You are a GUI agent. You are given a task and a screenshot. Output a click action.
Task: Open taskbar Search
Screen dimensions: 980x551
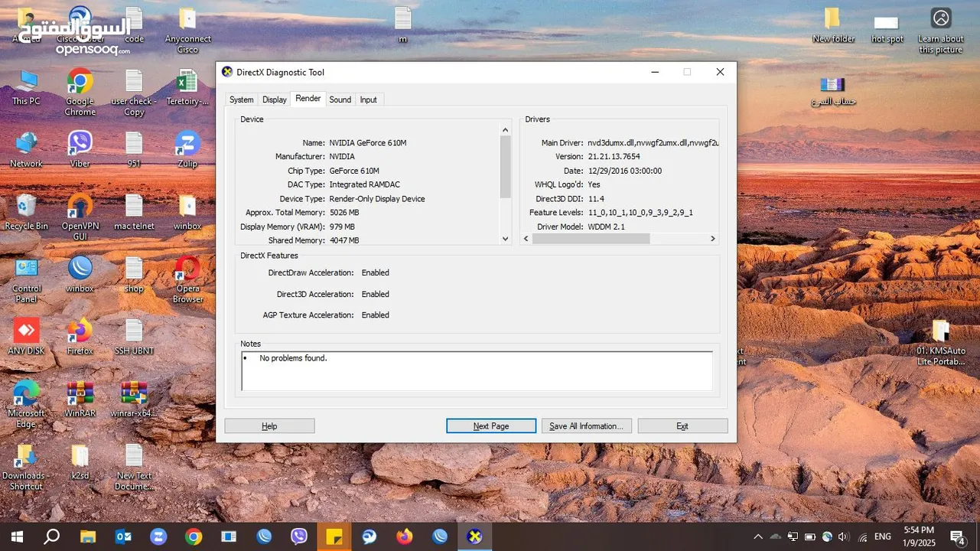(x=51, y=536)
